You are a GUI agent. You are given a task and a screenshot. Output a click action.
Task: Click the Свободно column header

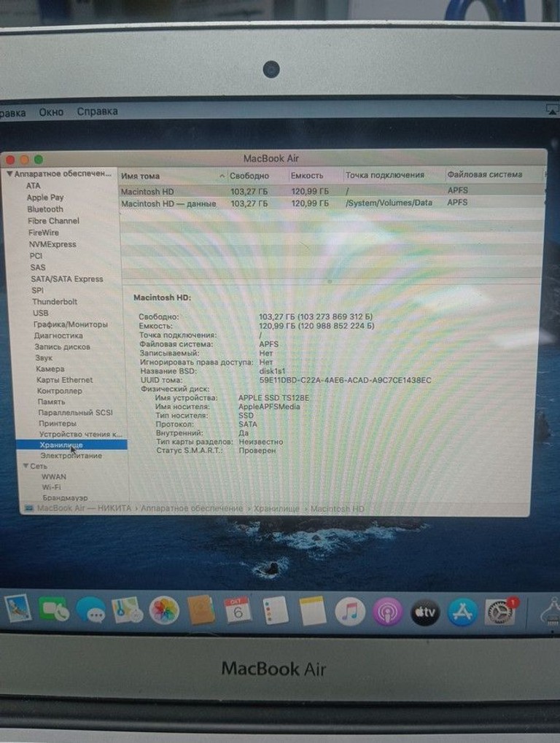pyautogui.click(x=249, y=175)
